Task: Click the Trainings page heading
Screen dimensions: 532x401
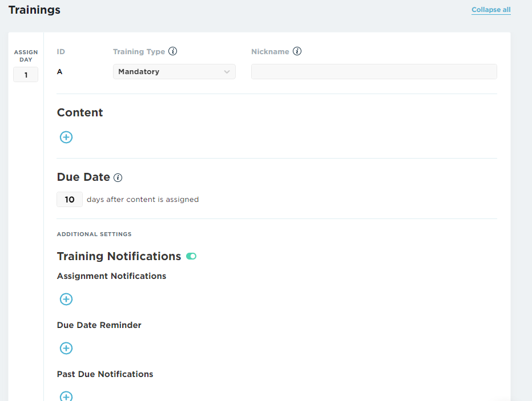Action: 34,10
